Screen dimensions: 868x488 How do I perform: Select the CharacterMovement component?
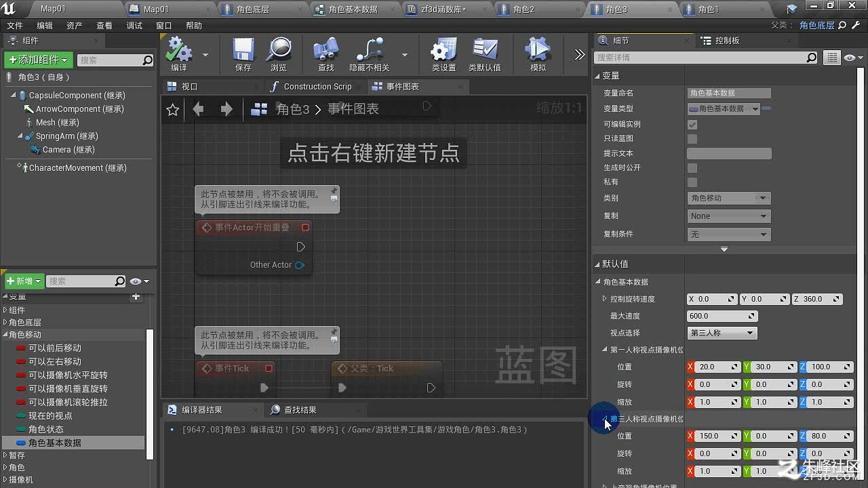pos(77,168)
